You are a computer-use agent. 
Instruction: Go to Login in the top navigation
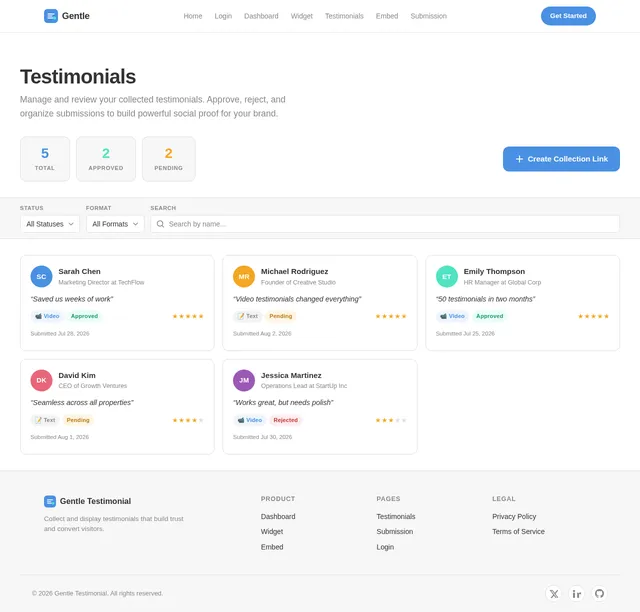pyautogui.click(x=223, y=16)
